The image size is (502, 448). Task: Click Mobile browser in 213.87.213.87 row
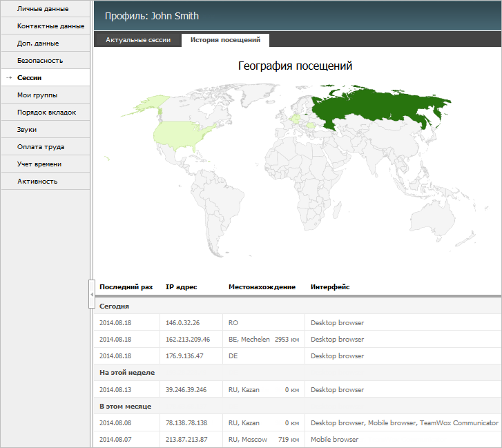335,439
